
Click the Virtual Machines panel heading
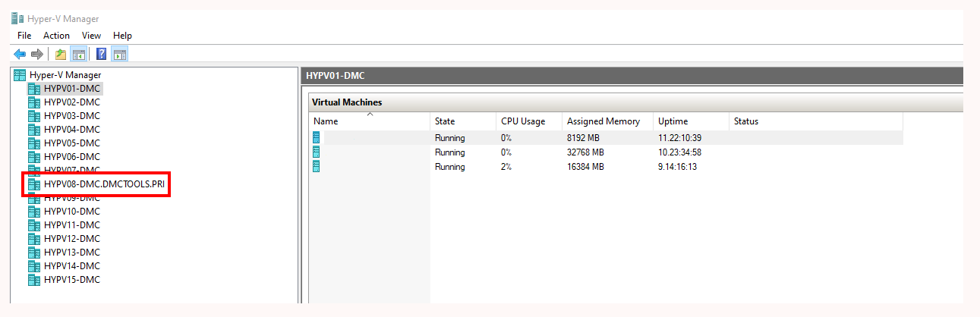(347, 102)
